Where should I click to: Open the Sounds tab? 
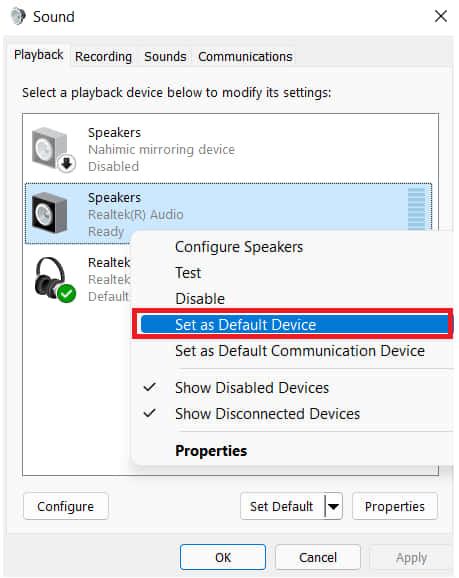(165, 57)
